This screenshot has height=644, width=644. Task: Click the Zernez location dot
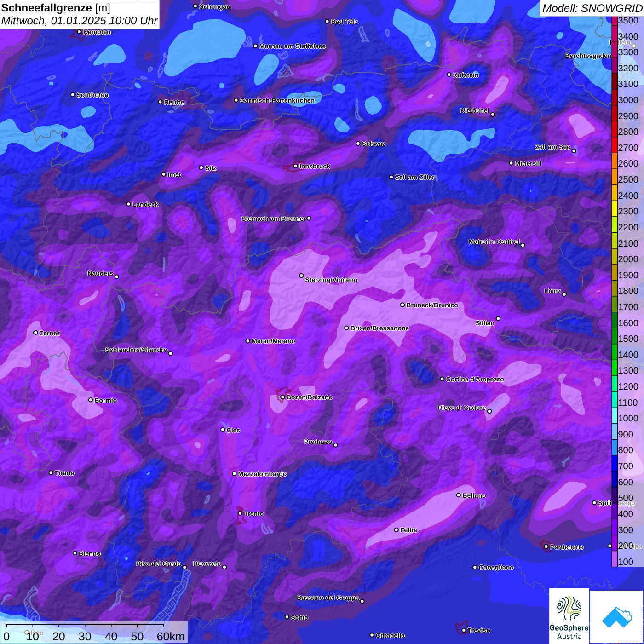35,333
